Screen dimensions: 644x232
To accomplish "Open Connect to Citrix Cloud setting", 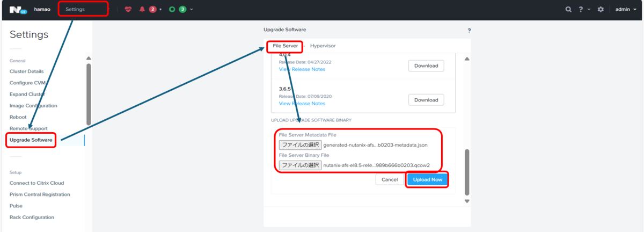I will coord(36,183).
